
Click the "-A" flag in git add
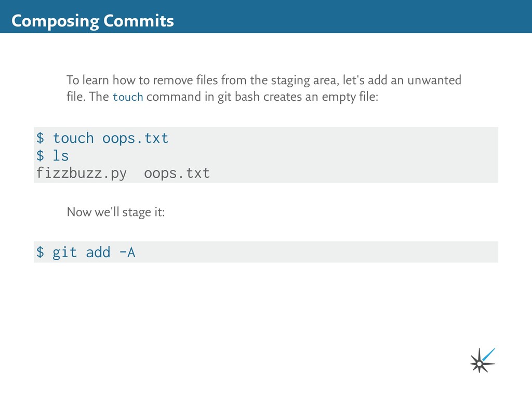(127, 252)
